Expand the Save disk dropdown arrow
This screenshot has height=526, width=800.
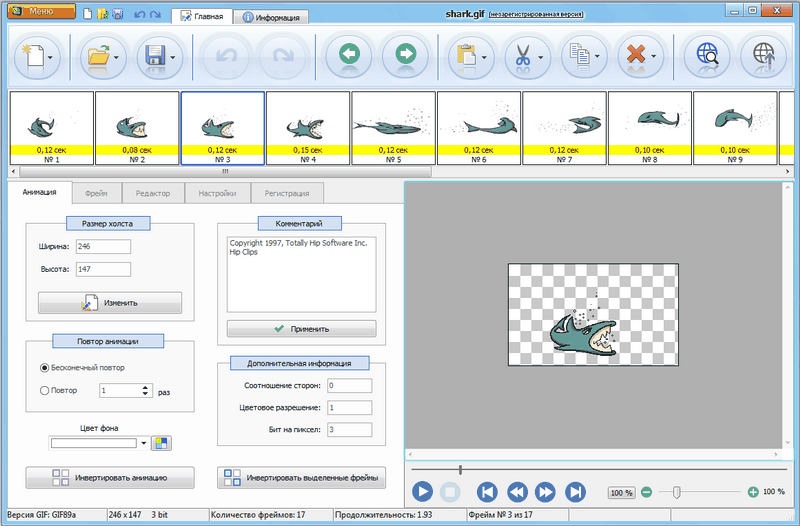(173, 56)
